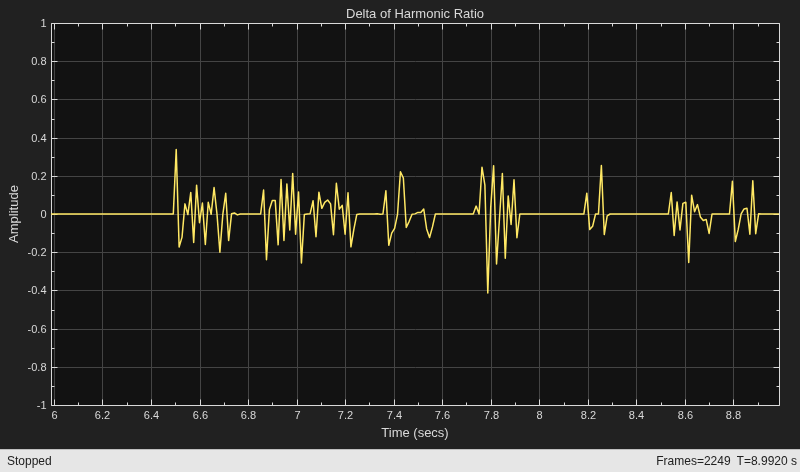Screen dimensions: 800x472
Task: Click the lowest trough near 7.8 seconds
Action: 488,293
